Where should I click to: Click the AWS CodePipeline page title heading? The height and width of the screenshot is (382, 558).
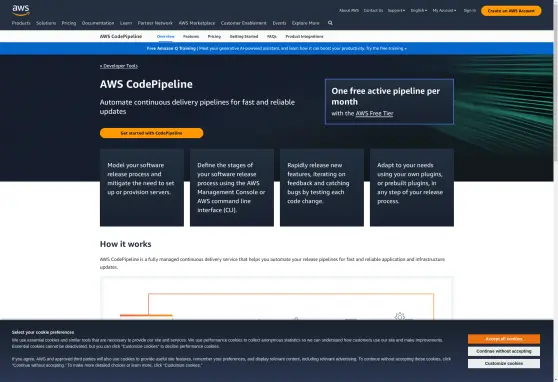pyautogui.click(x=146, y=84)
